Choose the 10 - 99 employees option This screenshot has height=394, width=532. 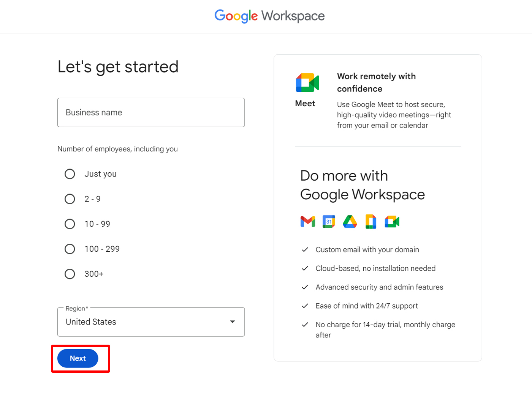[70, 224]
